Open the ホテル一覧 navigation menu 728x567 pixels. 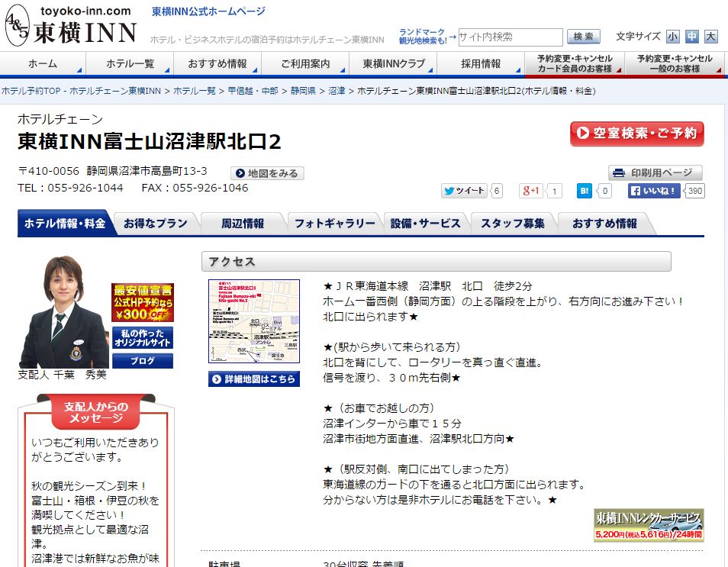tap(130, 63)
